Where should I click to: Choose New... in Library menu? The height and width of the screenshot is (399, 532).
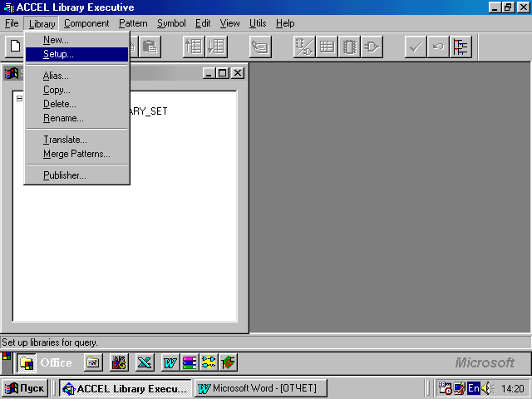click(x=77, y=40)
